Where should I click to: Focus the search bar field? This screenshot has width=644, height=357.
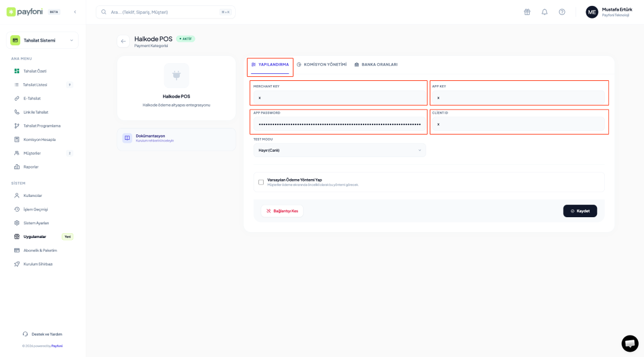pyautogui.click(x=165, y=12)
